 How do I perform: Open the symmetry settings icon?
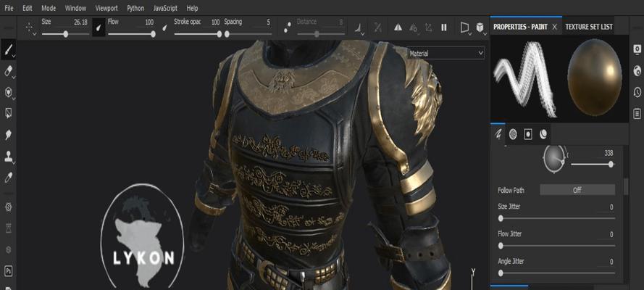413,28
